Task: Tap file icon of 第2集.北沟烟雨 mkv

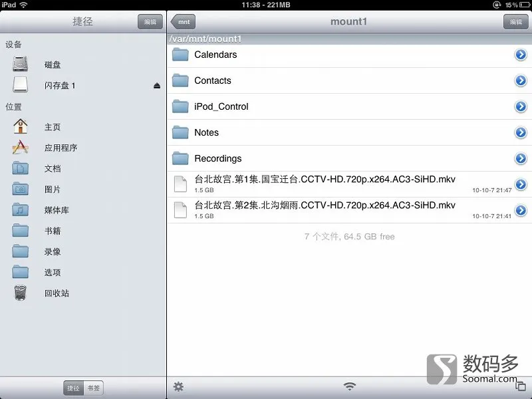Action: coord(180,210)
